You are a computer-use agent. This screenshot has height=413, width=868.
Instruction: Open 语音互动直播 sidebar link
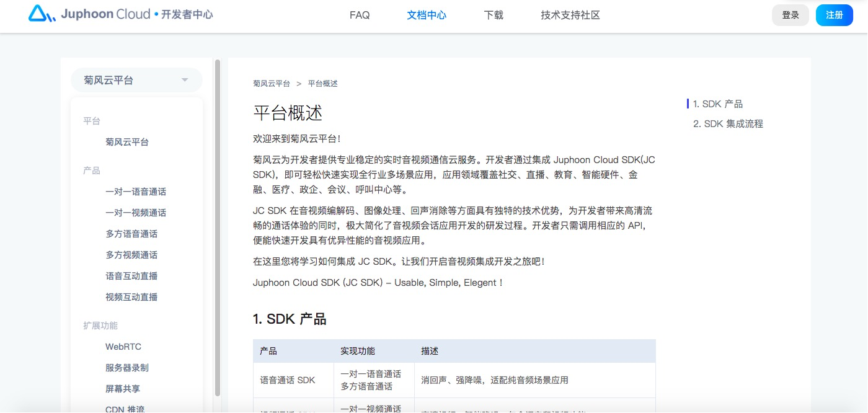pyautogui.click(x=131, y=276)
